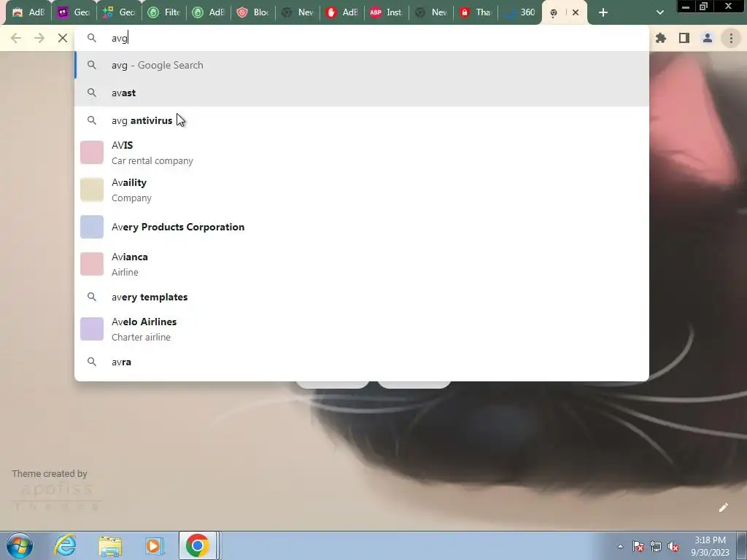The height and width of the screenshot is (560, 747).
Task: Choose the 'avast' search suggestion
Action: pyautogui.click(x=362, y=93)
